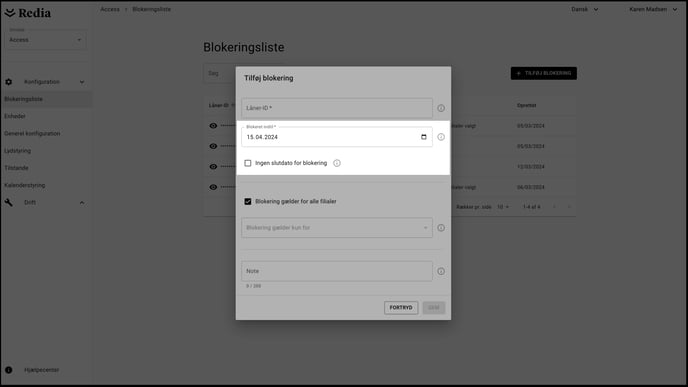Viewport: 688px width, 387px height.
Task: Expand the Drift section chevron
Action: [x=82, y=203]
